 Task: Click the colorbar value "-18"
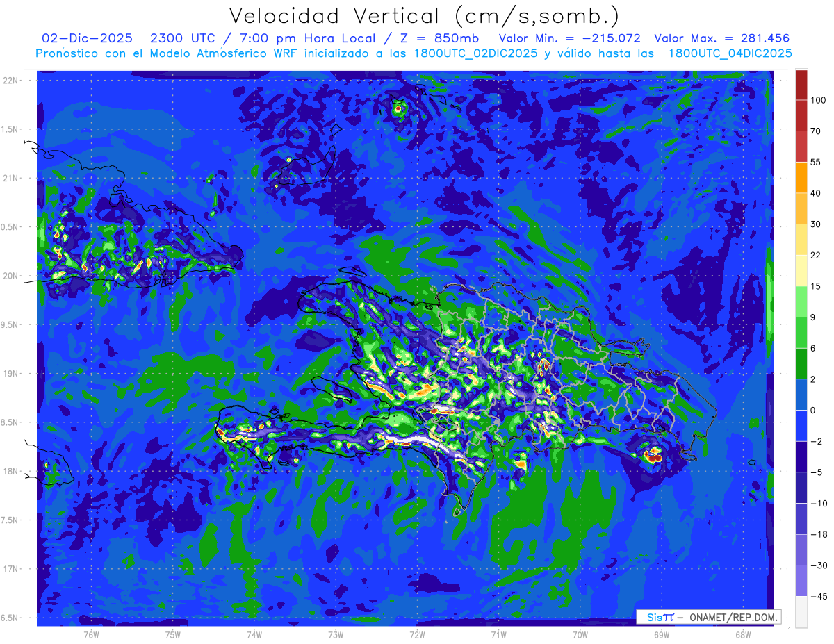[x=819, y=534]
